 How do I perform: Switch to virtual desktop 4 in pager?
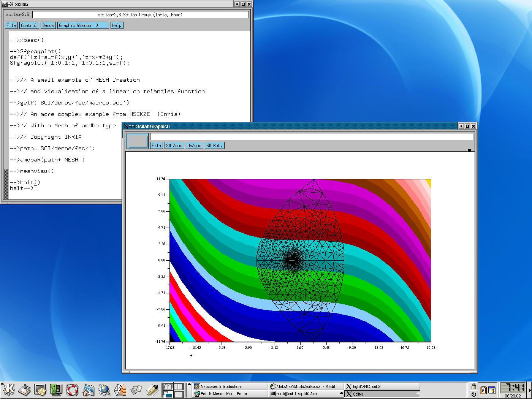179,394
